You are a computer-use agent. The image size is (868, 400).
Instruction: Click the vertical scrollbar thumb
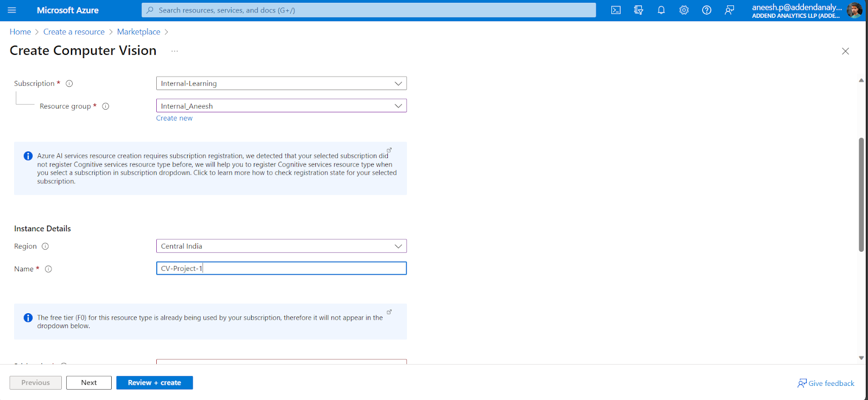[861, 194]
